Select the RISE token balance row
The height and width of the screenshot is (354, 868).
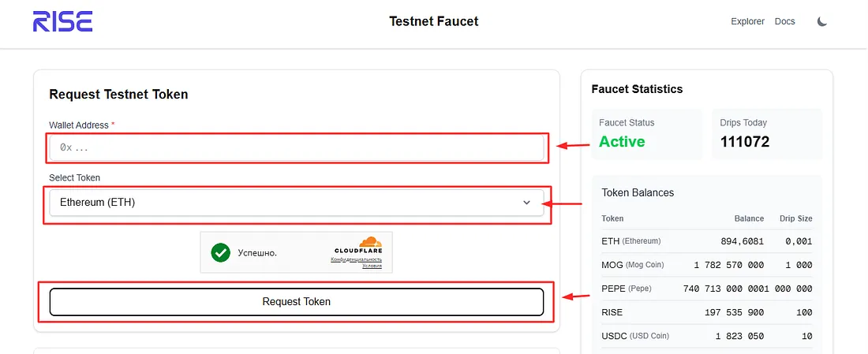(707, 312)
